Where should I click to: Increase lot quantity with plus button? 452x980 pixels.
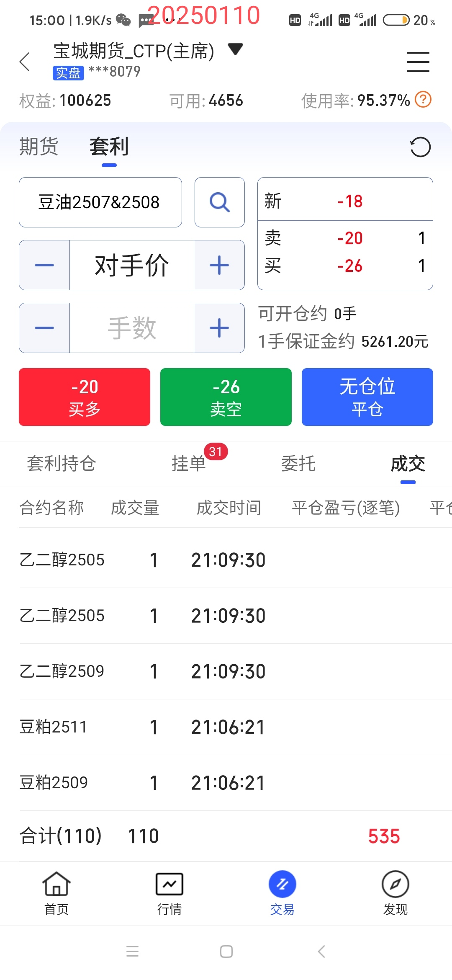click(219, 328)
